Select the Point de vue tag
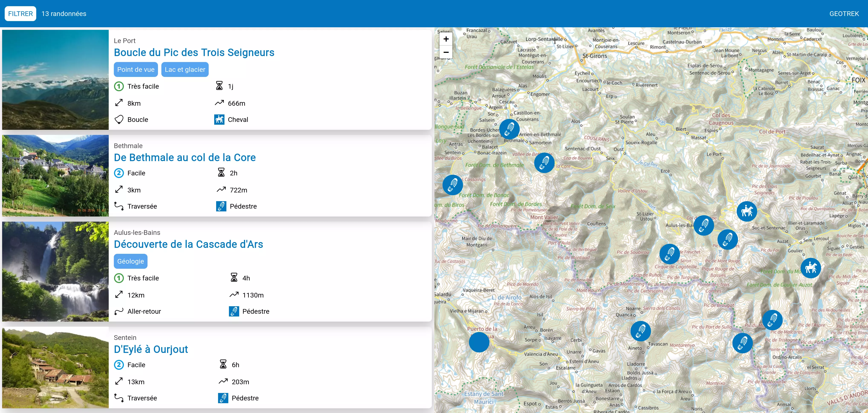 click(x=136, y=69)
